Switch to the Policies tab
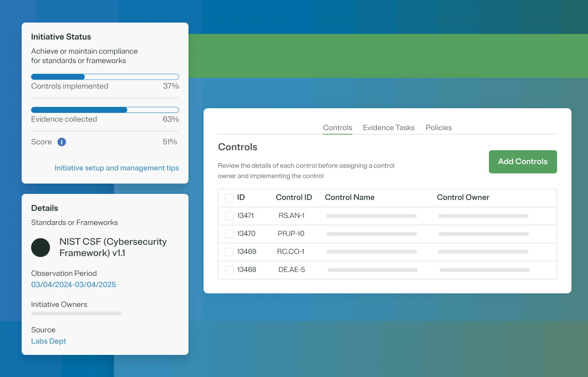 tap(438, 128)
